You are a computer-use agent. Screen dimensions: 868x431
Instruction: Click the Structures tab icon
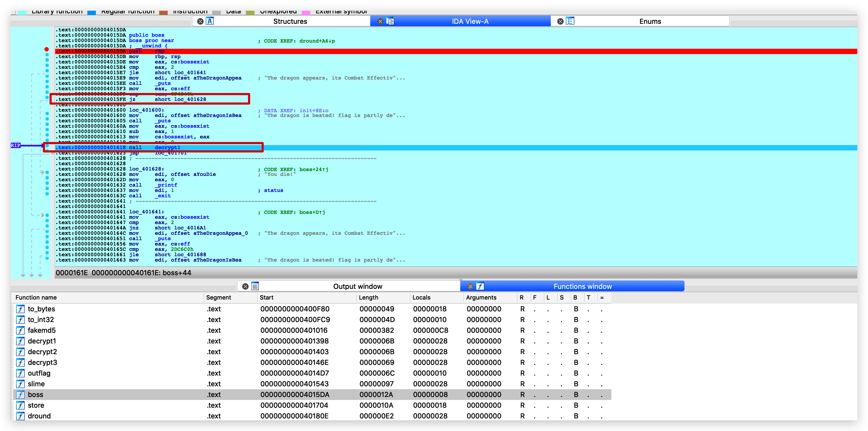coord(209,21)
